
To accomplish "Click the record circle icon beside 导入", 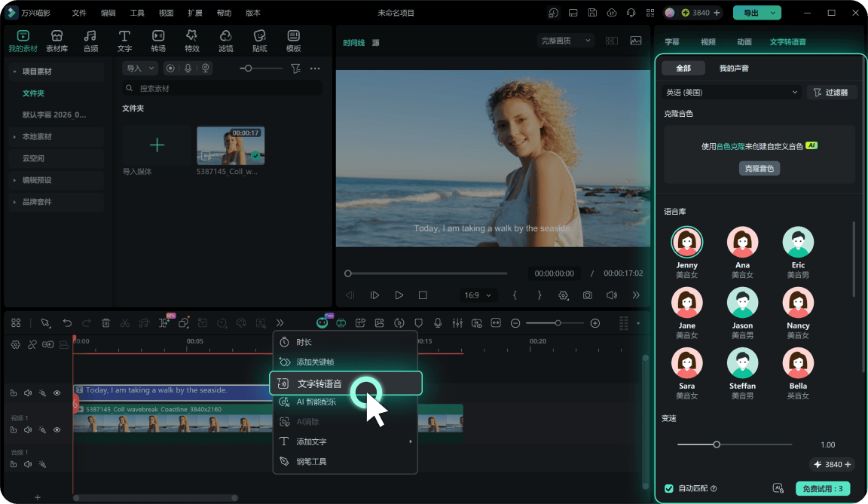I will click(170, 68).
